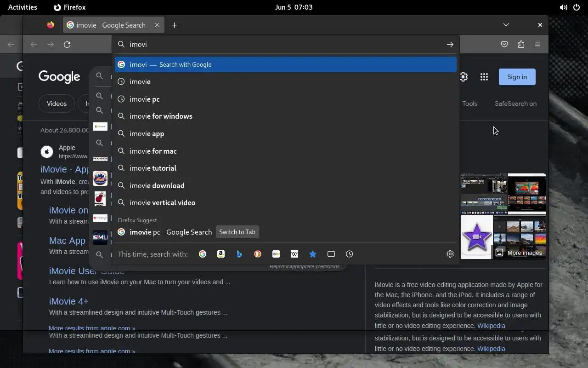Search this time with Wikipedia
588x368 pixels.
pyautogui.click(x=294, y=254)
